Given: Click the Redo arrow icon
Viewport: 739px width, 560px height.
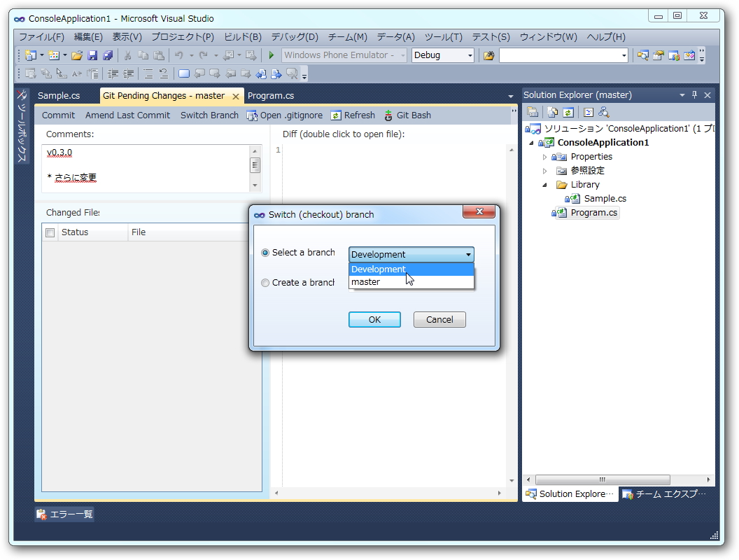Looking at the screenshot, I should coord(204,55).
